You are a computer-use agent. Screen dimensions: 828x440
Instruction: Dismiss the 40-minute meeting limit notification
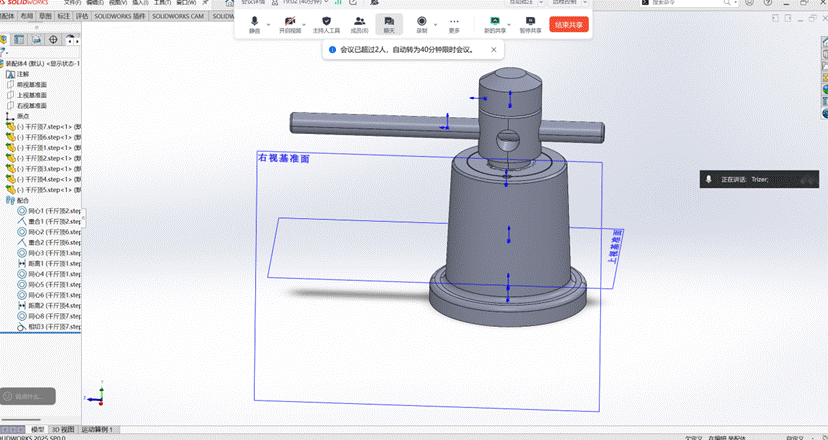(x=493, y=49)
